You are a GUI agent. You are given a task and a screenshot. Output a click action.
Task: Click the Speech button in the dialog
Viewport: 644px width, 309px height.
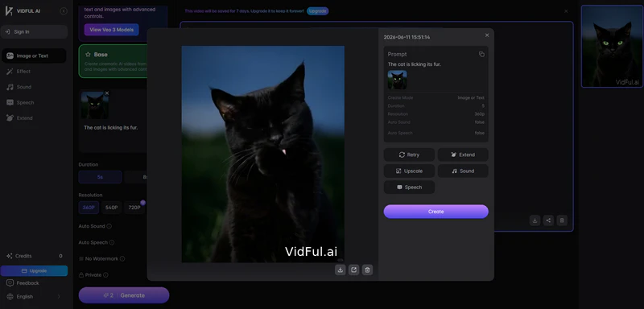tap(409, 187)
